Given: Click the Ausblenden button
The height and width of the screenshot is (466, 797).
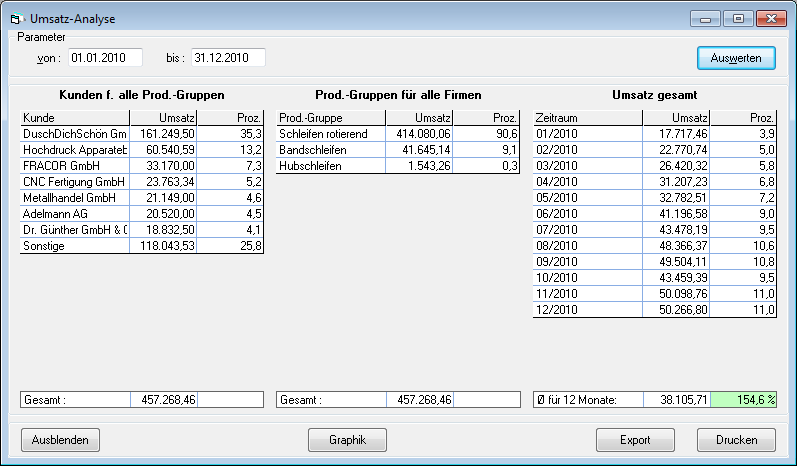Looking at the screenshot, I should (x=60, y=439).
